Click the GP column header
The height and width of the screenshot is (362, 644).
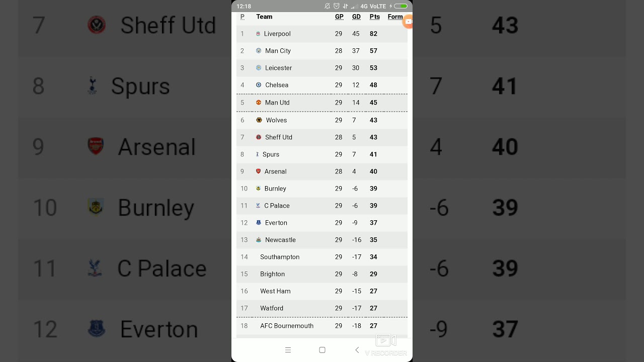click(x=339, y=17)
